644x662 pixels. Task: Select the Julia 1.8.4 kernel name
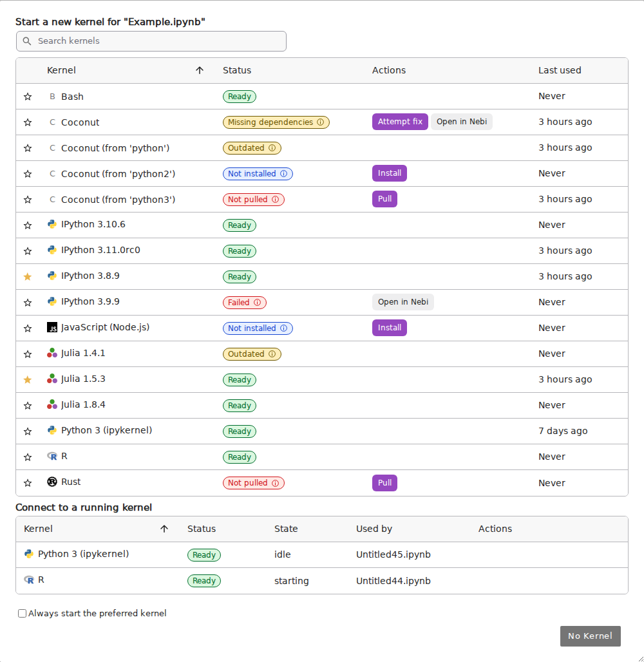coord(83,404)
